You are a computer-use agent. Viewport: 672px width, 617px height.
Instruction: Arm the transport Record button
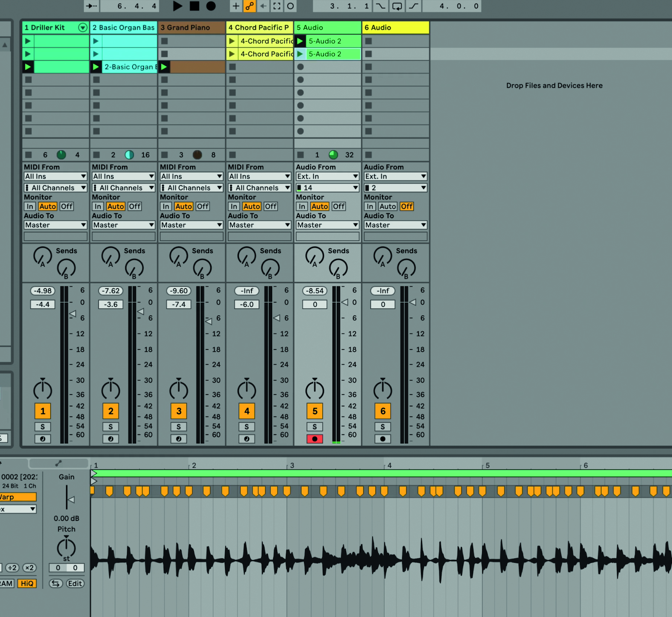(x=211, y=6)
